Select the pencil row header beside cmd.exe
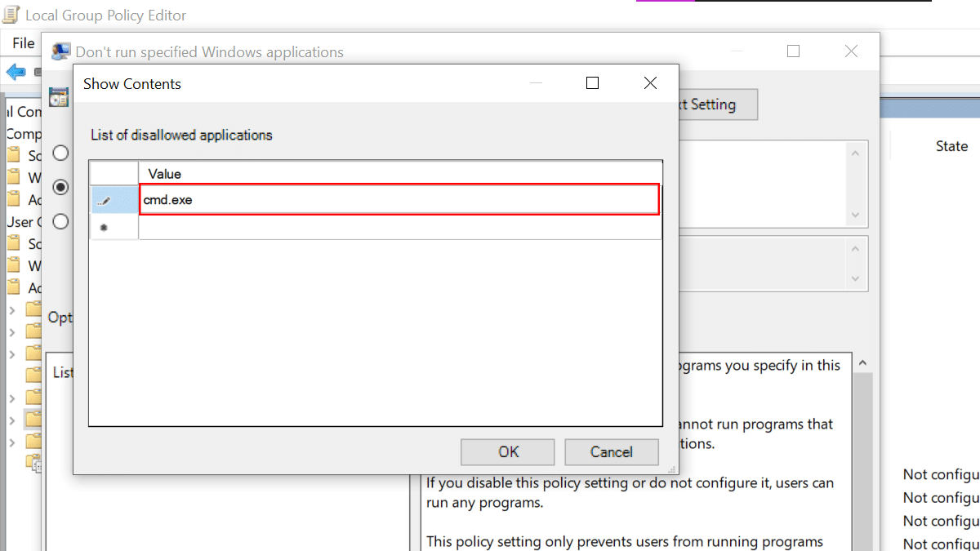Viewport: 980px width, 551px height. point(114,199)
